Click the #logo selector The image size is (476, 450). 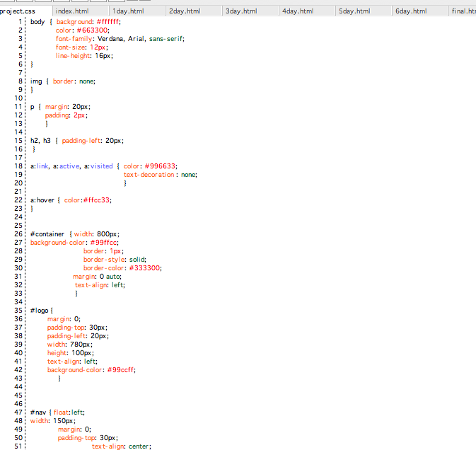[x=40, y=311]
